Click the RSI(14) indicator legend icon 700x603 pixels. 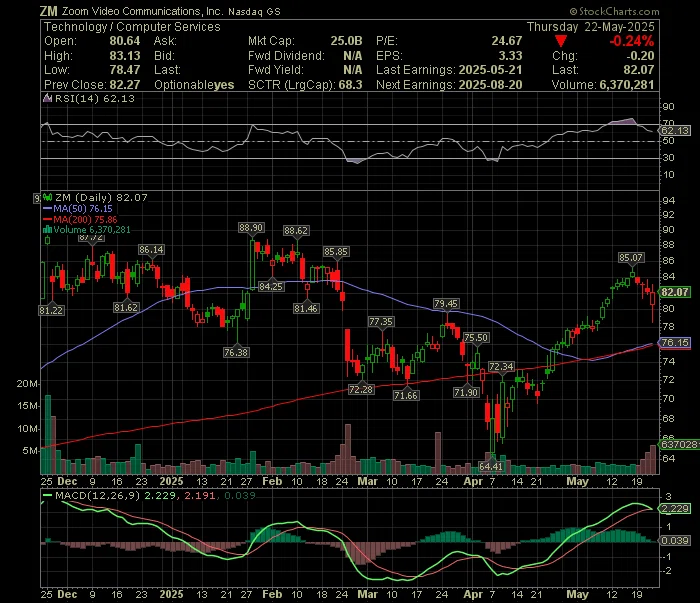coord(47,98)
